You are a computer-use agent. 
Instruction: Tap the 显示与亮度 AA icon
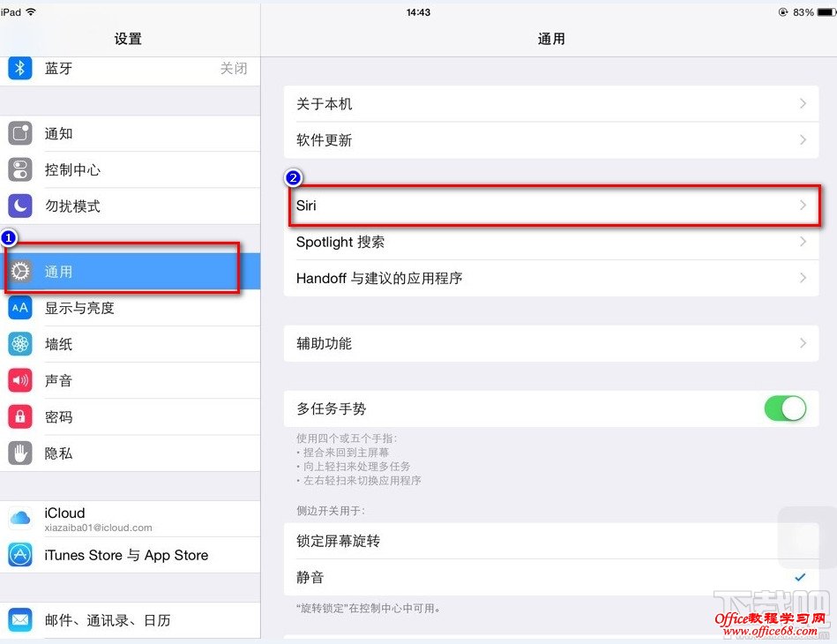pyautogui.click(x=19, y=308)
